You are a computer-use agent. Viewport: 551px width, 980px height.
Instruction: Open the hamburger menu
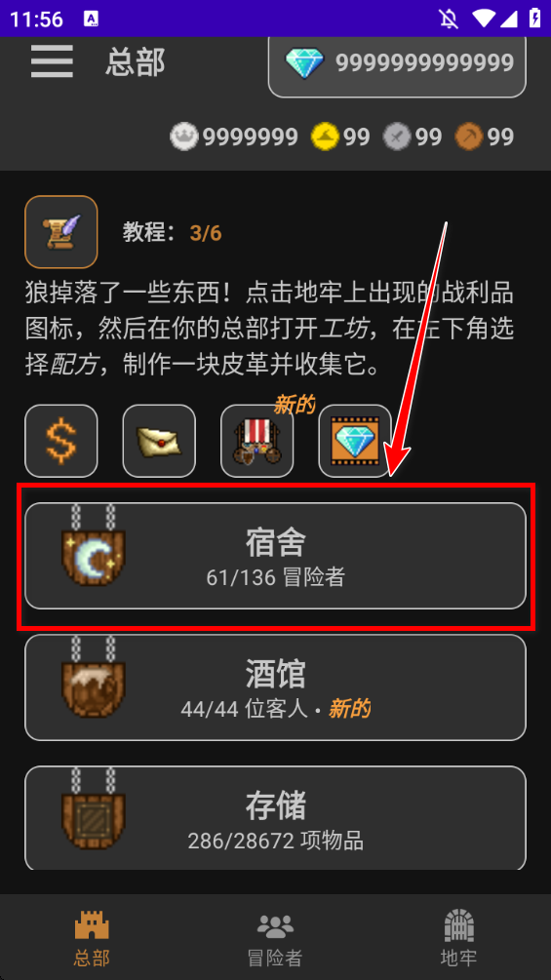(x=52, y=62)
